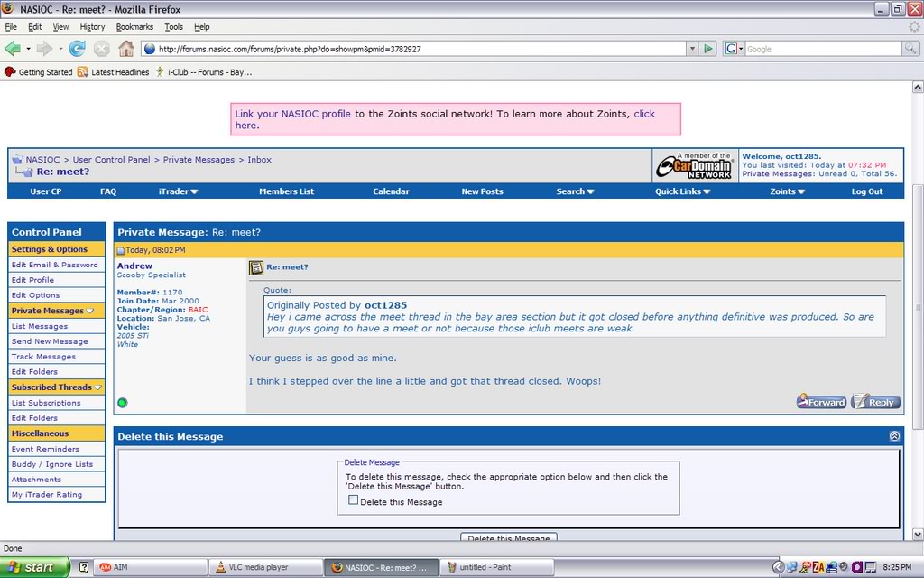Open the Members List link
Image resolution: width=924 pixels, height=578 pixels.
click(x=286, y=191)
